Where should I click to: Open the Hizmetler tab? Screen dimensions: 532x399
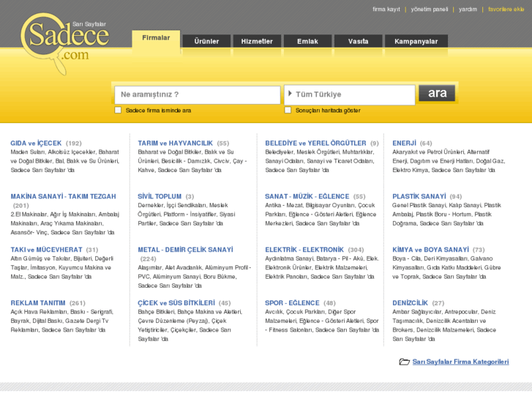[x=257, y=42]
